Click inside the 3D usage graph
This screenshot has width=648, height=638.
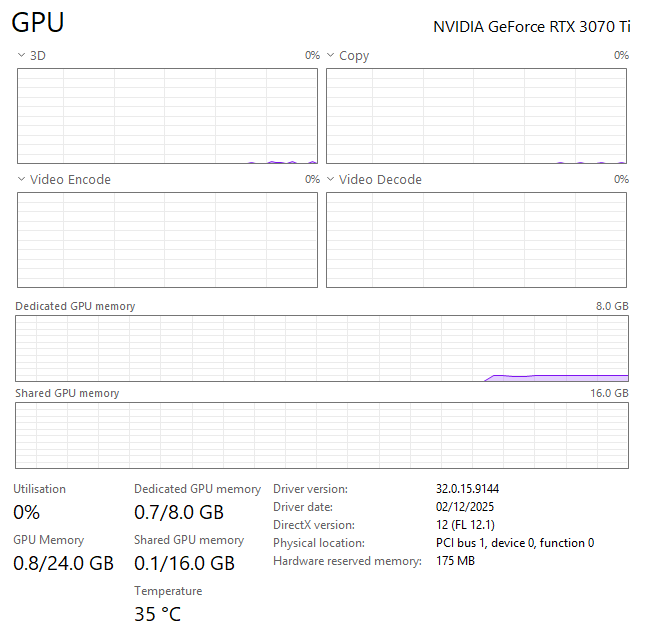pyautogui.click(x=167, y=116)
